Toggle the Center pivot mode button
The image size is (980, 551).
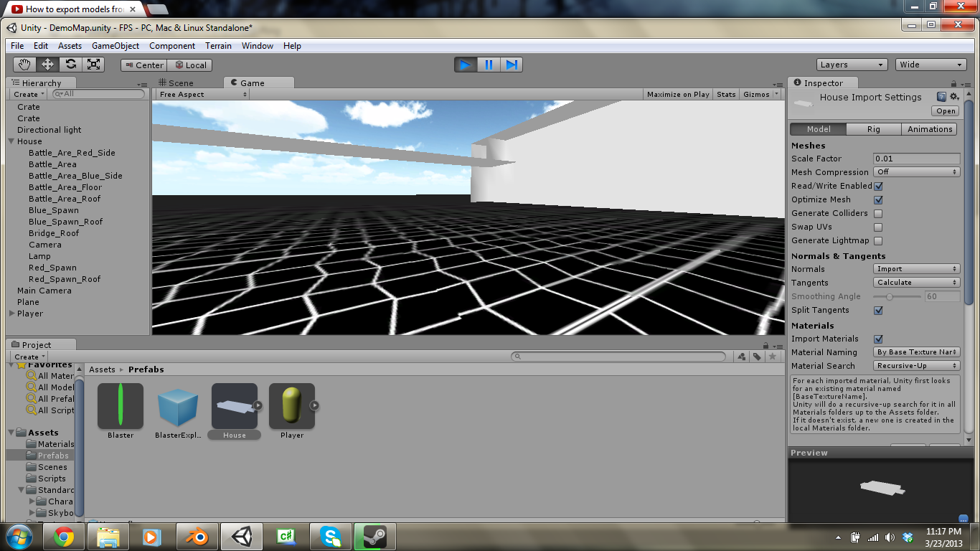[x=143, y=65]
